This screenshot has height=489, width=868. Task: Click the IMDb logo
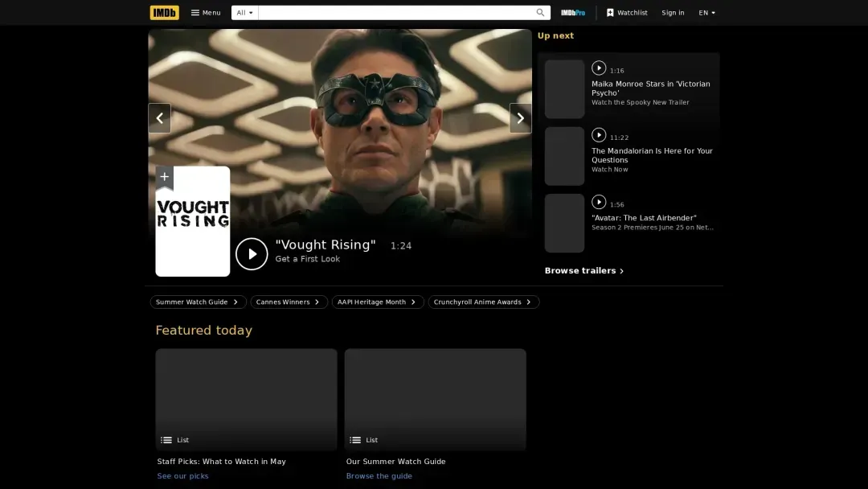tap(165, 12)
